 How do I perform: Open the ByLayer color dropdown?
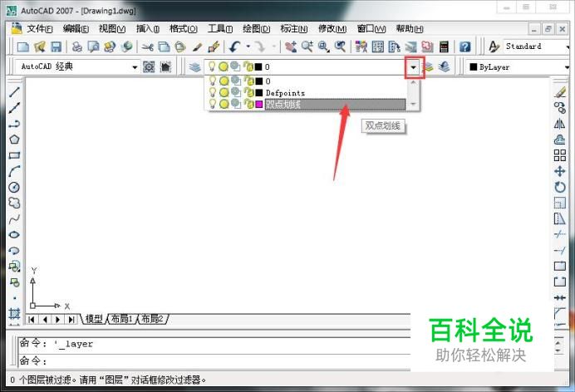567,67
